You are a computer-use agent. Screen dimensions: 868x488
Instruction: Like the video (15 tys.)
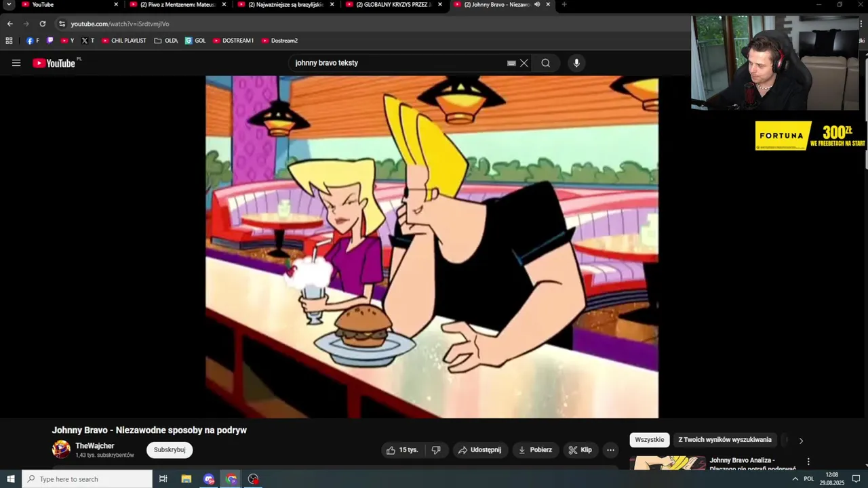[x=403, y=450]
